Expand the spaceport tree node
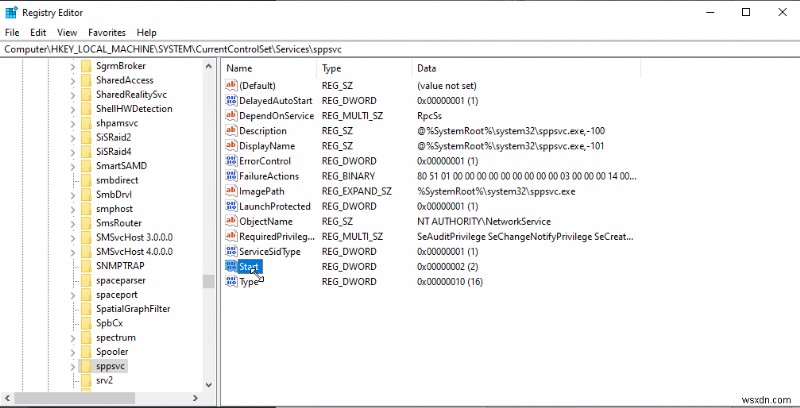 click(72, 294)
